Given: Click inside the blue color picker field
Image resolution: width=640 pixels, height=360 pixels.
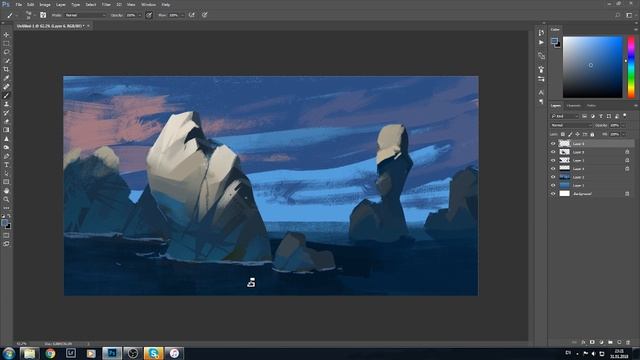Looking at the screenshot, I should [593, 67].
